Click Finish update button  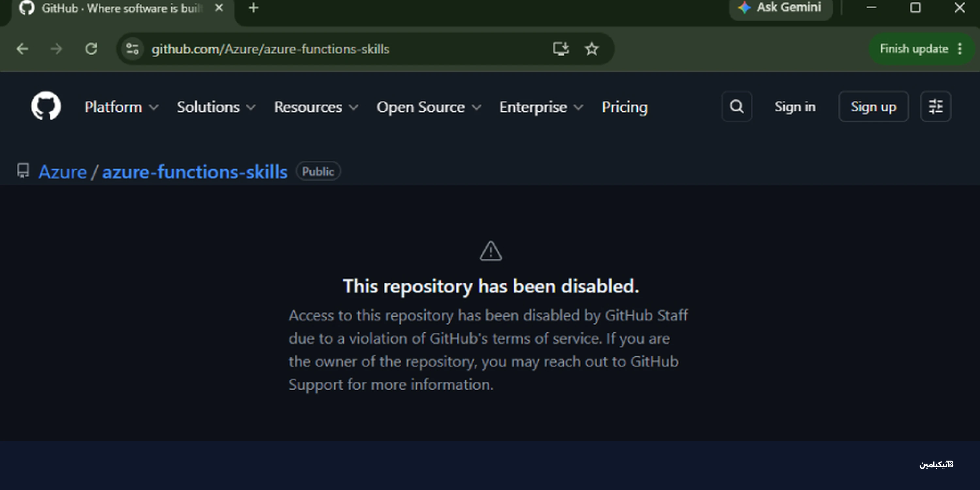coord(914,49)
